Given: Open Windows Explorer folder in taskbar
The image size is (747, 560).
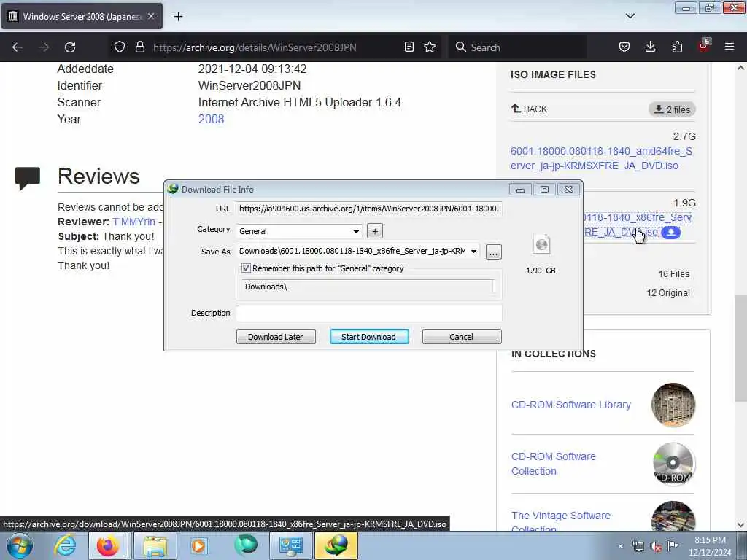Looking at the screenshot, I should tap(155, 545).
